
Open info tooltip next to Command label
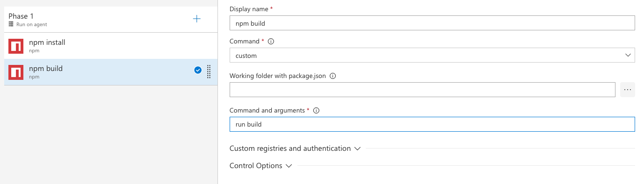coord(271,41)
